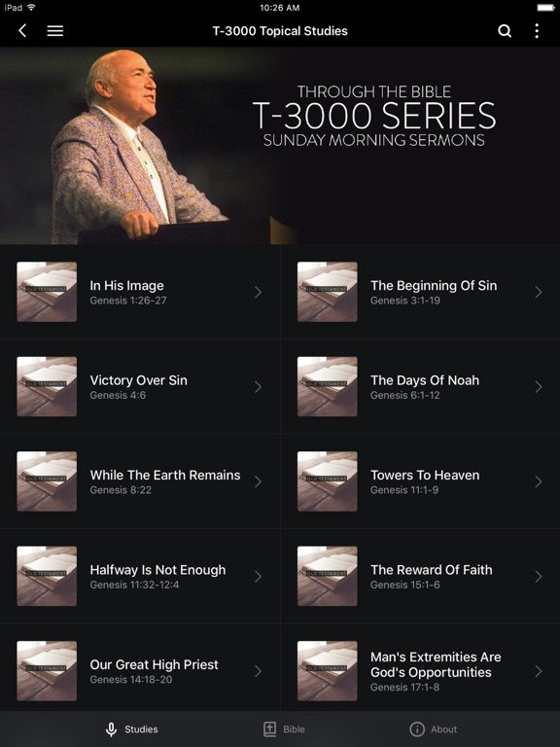Switch to the Bible tab

pos(284,729)
